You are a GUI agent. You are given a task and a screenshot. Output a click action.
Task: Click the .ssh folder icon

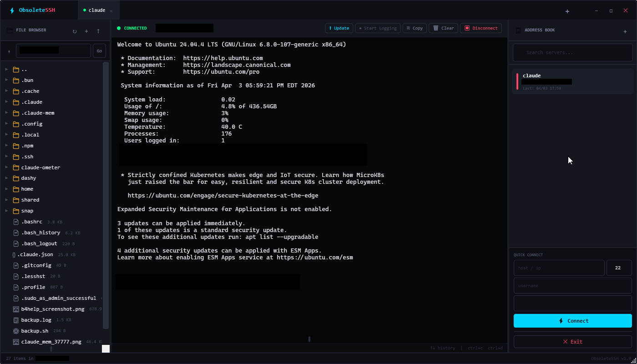[x=16, y=157]
